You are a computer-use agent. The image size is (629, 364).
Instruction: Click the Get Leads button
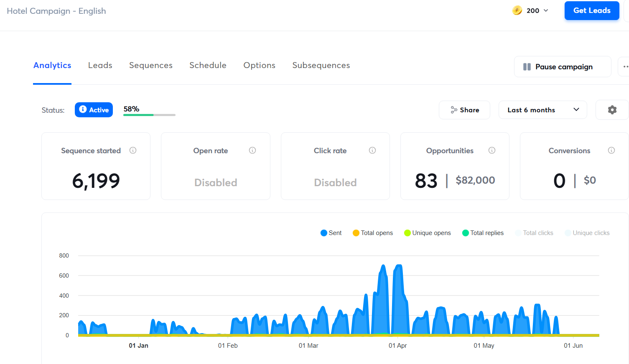591,11
